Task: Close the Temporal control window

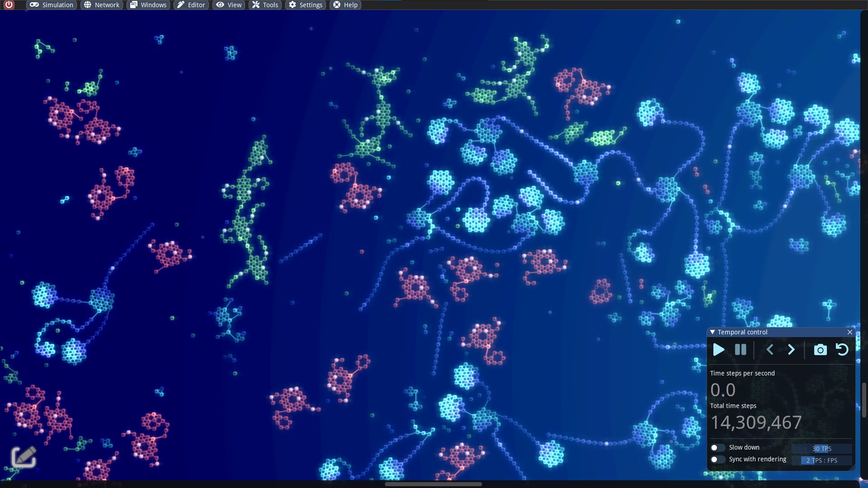Action: pyautogui.click(x=849, y=332)
